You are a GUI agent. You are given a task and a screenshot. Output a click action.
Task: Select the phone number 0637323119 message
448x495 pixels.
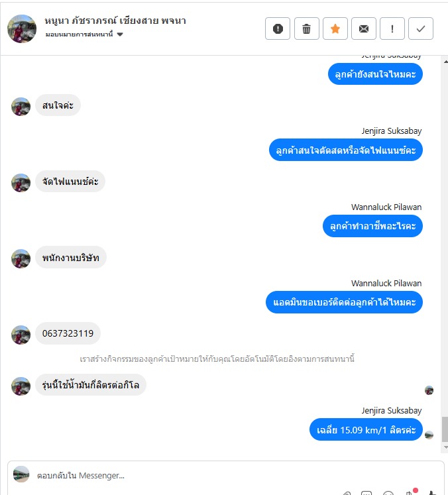(x=68, y=333)
